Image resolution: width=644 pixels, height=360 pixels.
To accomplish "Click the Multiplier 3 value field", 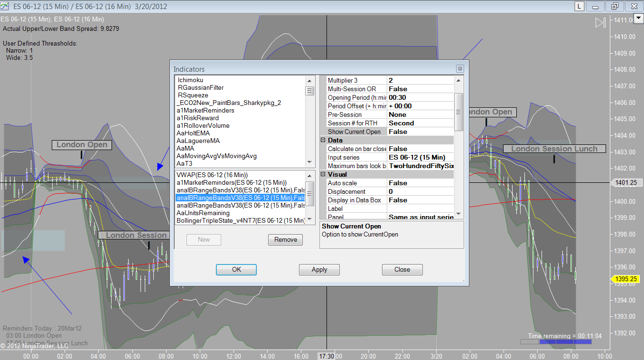I will pos(420,80).
